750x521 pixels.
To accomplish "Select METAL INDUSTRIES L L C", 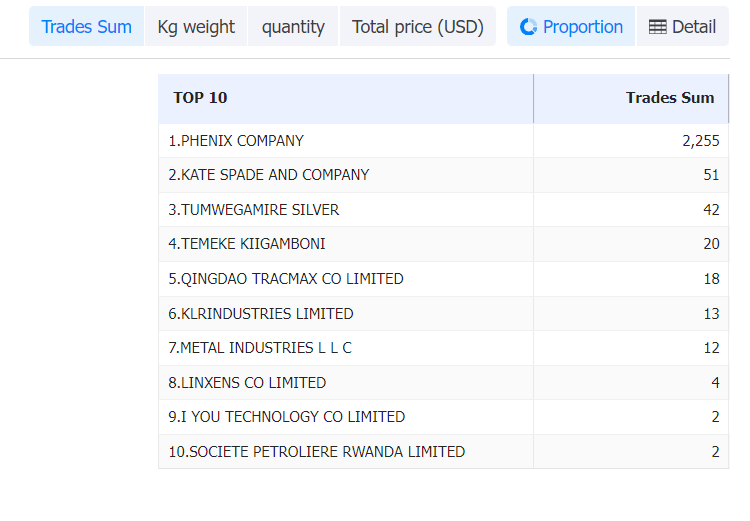I will (260, 348).
